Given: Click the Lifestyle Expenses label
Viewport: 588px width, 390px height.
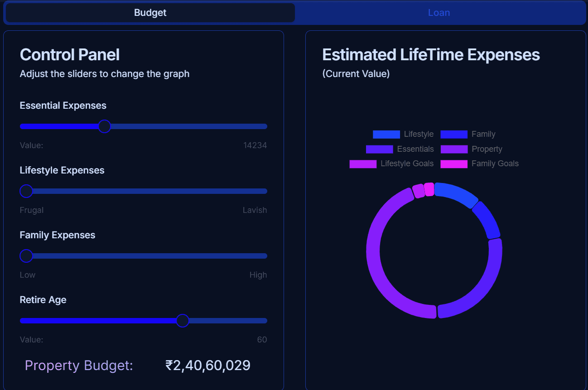Looking at the screenshot, I should pos(62,170).
